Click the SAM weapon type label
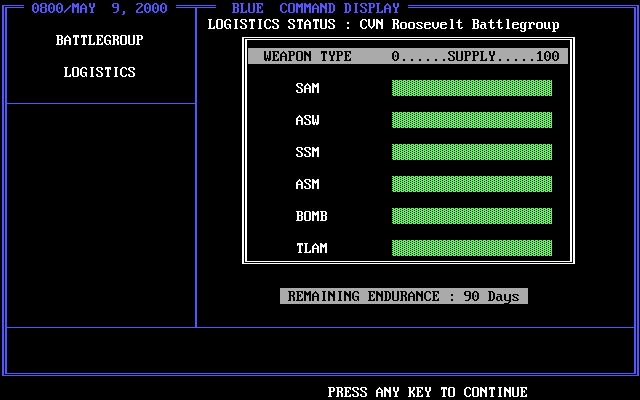The height and width of the screenshot is (400, 640). (307, 88)
